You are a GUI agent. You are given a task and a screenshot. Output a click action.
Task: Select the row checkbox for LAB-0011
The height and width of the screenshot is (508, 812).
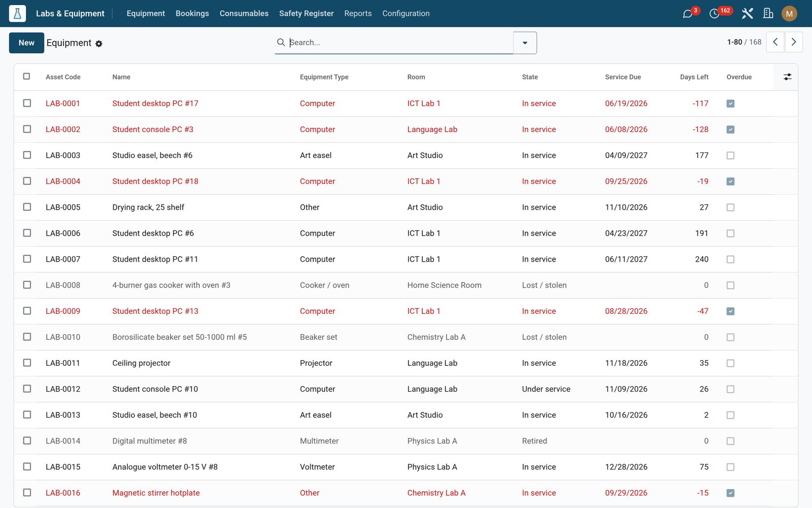tap(27, 363)
